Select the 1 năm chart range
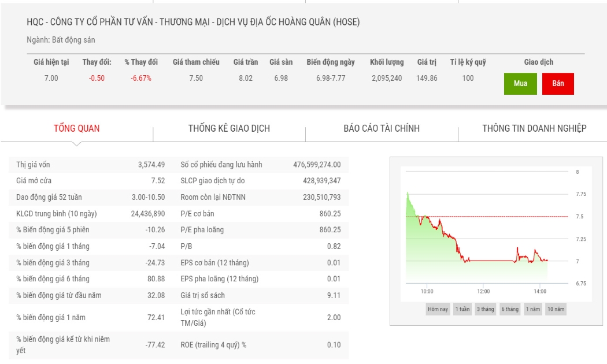Screen dimensions: 607x364 (533, 309)
